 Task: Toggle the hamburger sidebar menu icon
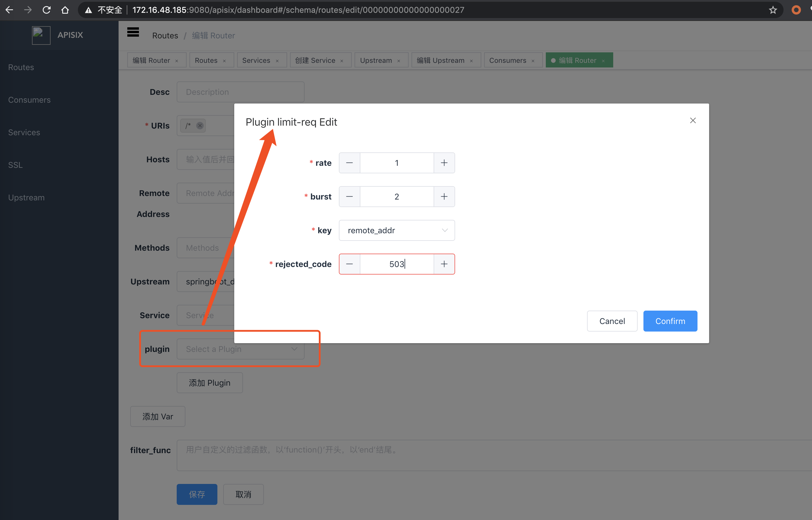(133, 32)
